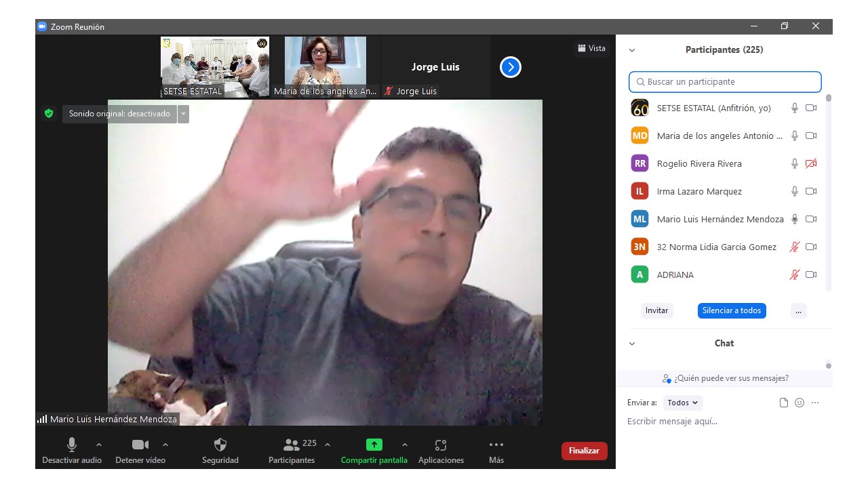This screenshot has width=868, height=488.
Task: Toggle 32 Norma Lidia Garcia Gomez camera
Action: pos(811,247)
